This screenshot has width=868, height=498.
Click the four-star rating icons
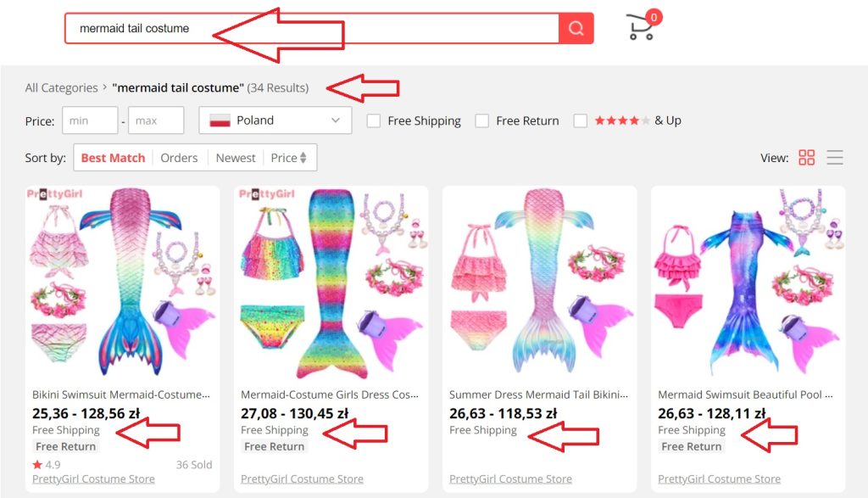621,120
